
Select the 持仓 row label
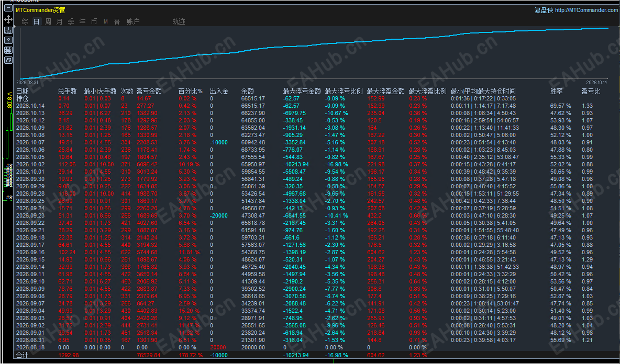(x=22, y=98)
